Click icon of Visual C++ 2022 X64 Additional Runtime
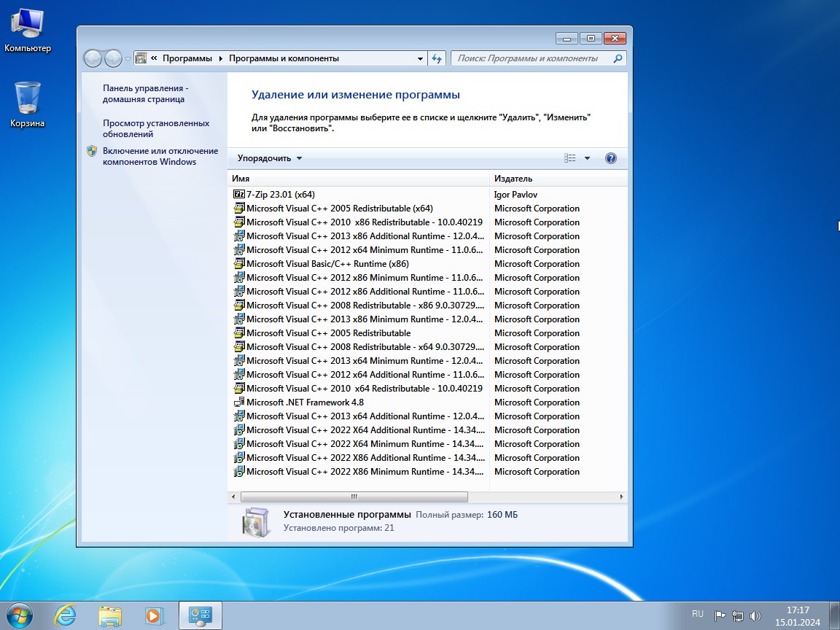This screenshot has height=630, width=840. (x=239, y=430)
